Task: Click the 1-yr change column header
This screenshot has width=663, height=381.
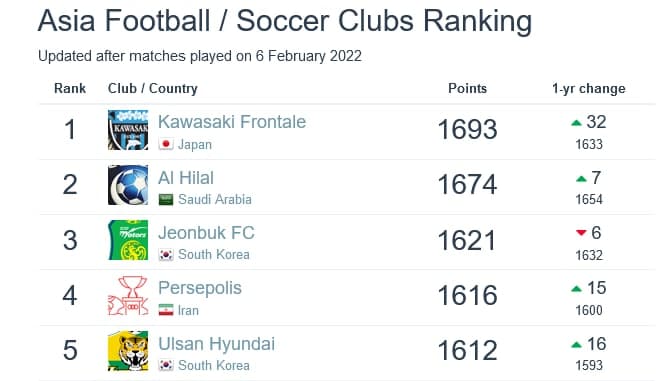Action: click(589, 89)
